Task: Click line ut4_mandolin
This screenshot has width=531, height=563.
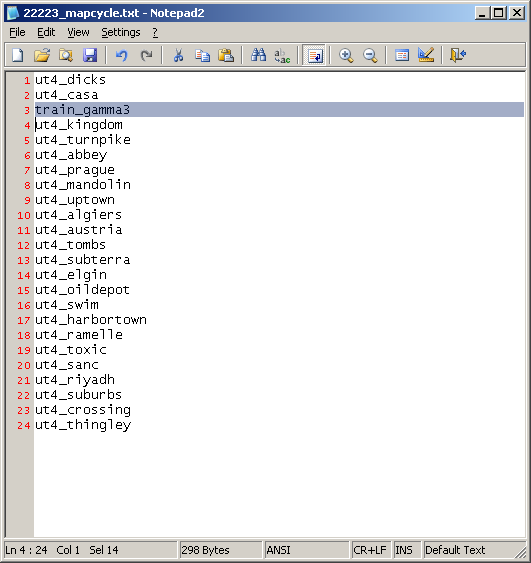Action: [x=83, y=185]
